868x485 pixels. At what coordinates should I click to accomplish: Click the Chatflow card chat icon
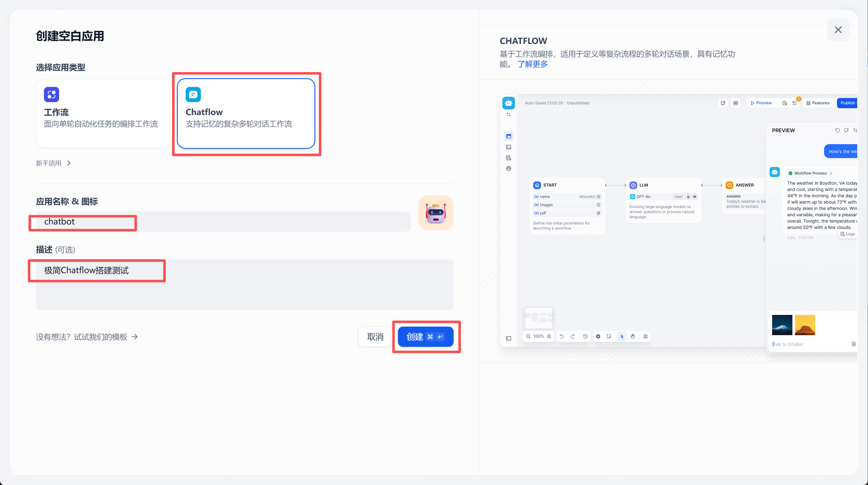(x=193, y=95)
